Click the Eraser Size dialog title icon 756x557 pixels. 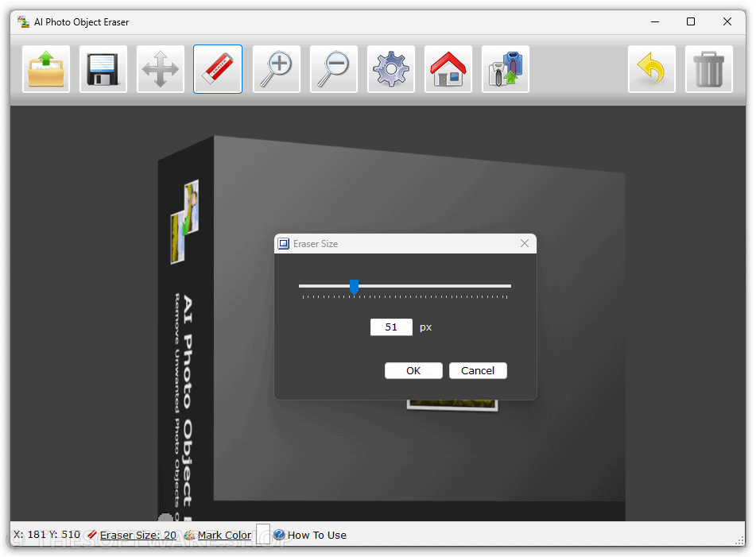click(x=284, y=243)
